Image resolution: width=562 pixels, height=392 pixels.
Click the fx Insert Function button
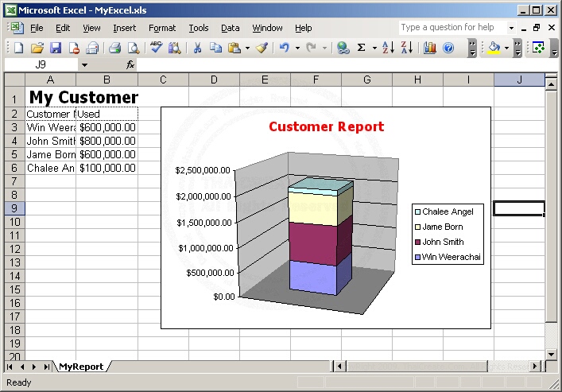[x=130, y=64]
